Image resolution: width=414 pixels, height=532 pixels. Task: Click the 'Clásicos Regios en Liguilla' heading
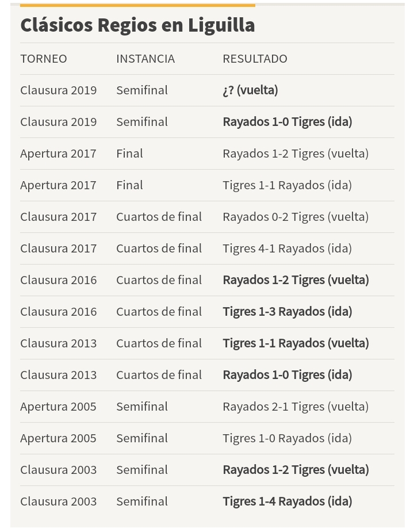[x=137, y=25]
